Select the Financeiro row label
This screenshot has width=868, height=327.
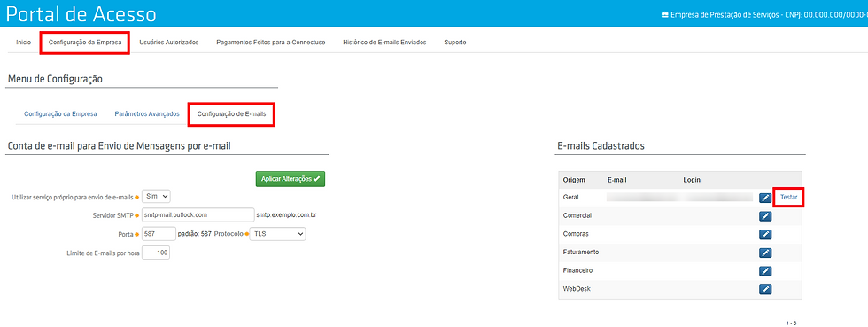[x=577, y=270]
